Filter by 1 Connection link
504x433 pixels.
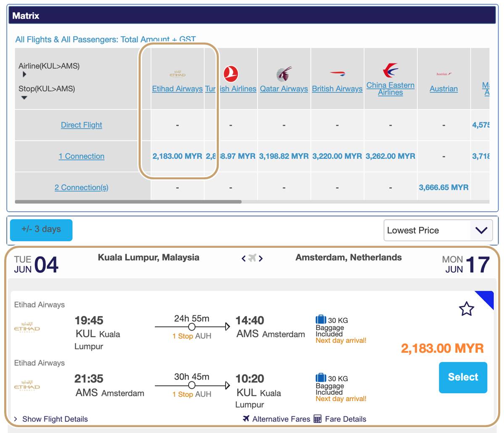(x=81, y=156)
